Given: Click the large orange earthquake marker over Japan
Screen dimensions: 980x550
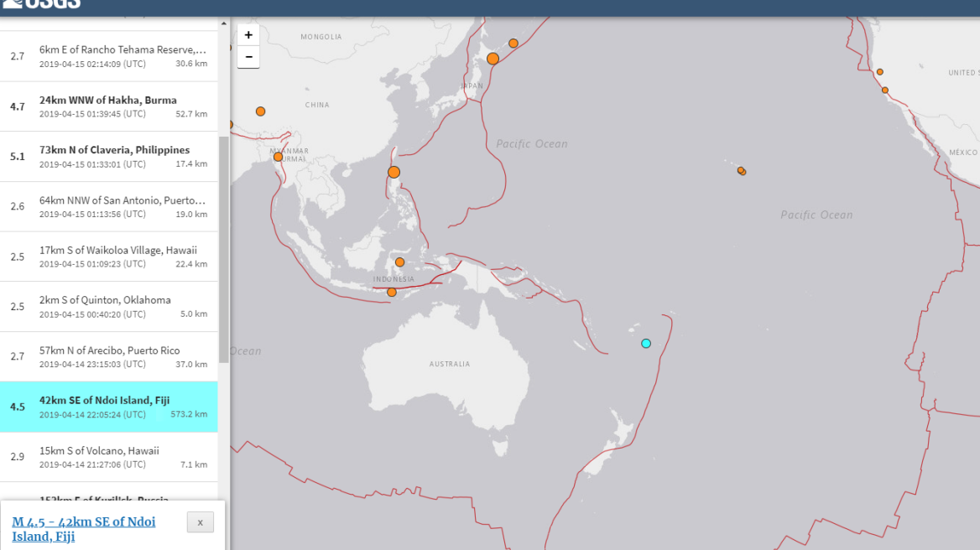Looking at the screenshot, I should (x=493, y=59).
